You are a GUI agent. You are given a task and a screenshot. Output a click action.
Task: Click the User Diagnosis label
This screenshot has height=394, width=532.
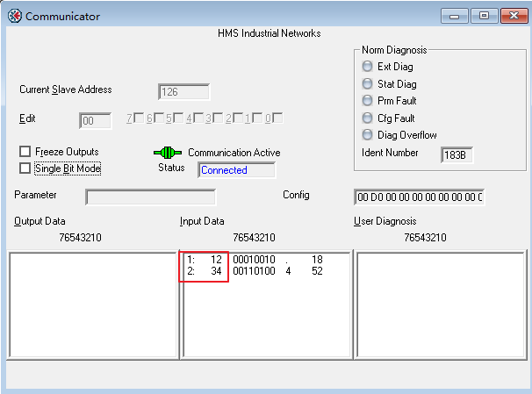[385, 221]
